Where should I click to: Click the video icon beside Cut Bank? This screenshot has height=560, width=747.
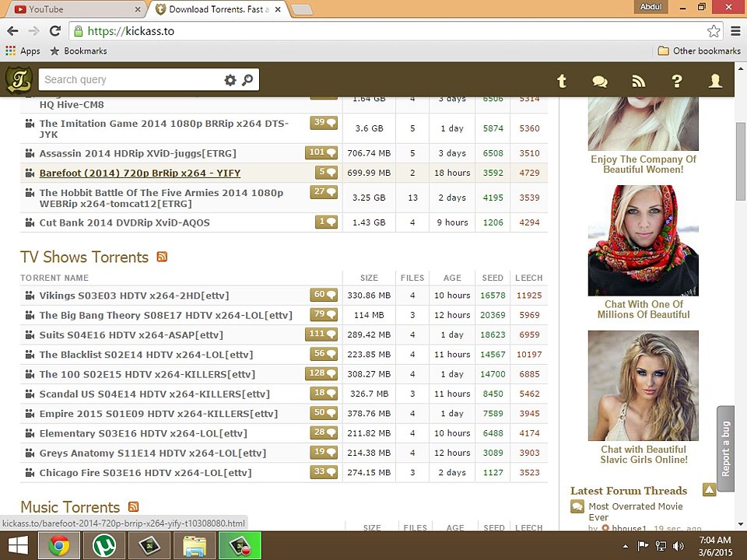pos(30,222)
